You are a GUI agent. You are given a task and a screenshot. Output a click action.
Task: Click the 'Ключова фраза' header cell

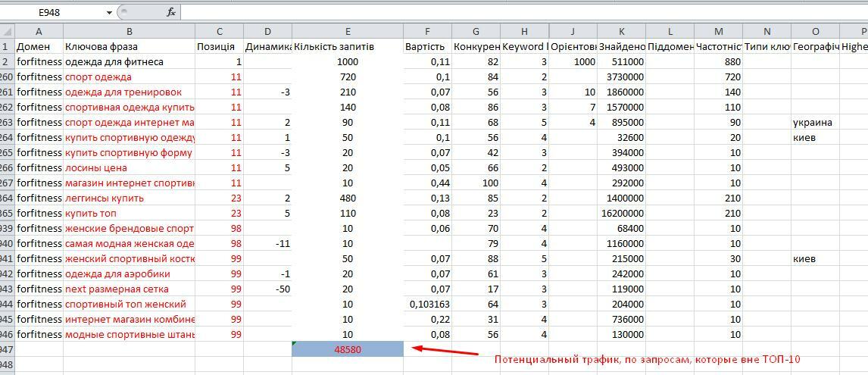tap(129, 47)
